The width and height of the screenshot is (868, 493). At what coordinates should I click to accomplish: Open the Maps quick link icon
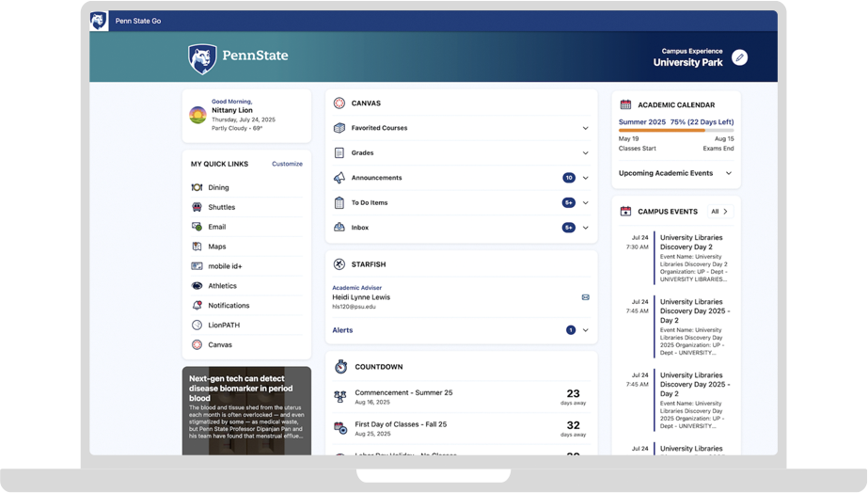[x=197, y=246]
